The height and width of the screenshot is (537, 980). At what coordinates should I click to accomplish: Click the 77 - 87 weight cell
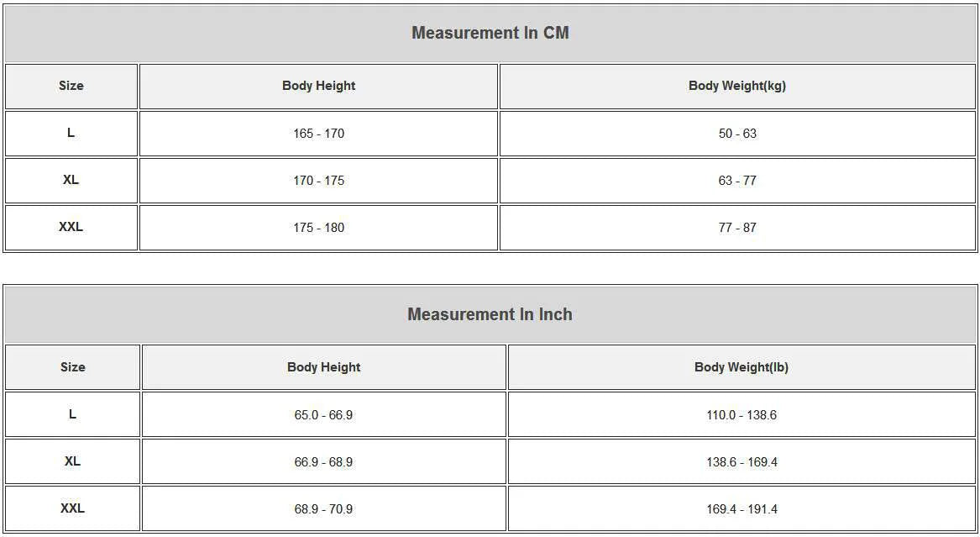pos(737,227)
